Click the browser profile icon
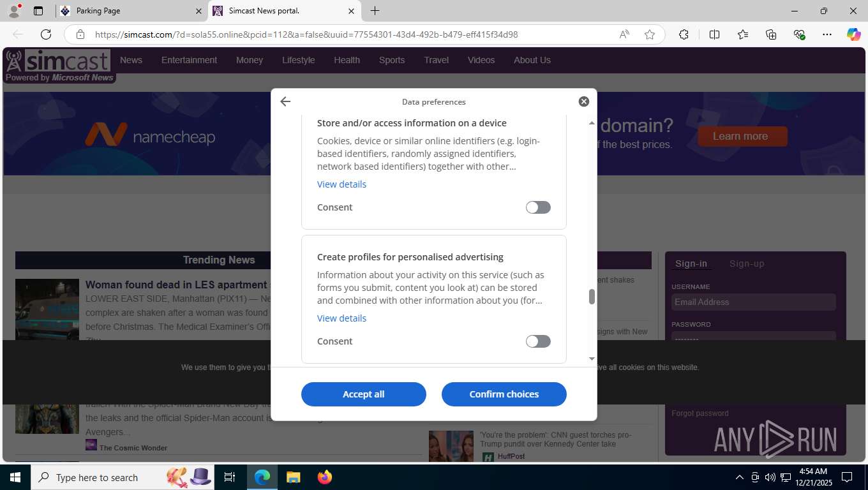This screenshot has height=490, width=868. [x=13, y=11]
